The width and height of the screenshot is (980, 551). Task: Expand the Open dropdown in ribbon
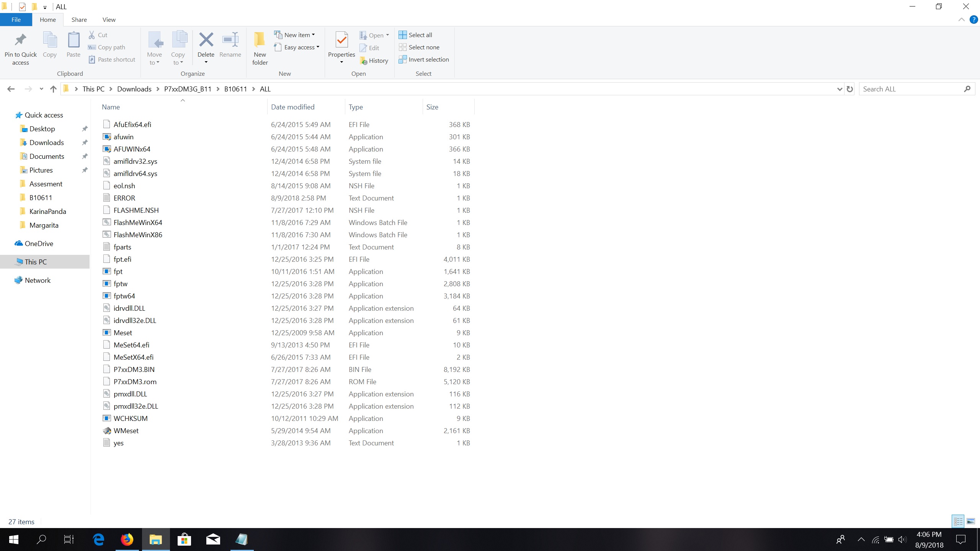pos(387,35)
